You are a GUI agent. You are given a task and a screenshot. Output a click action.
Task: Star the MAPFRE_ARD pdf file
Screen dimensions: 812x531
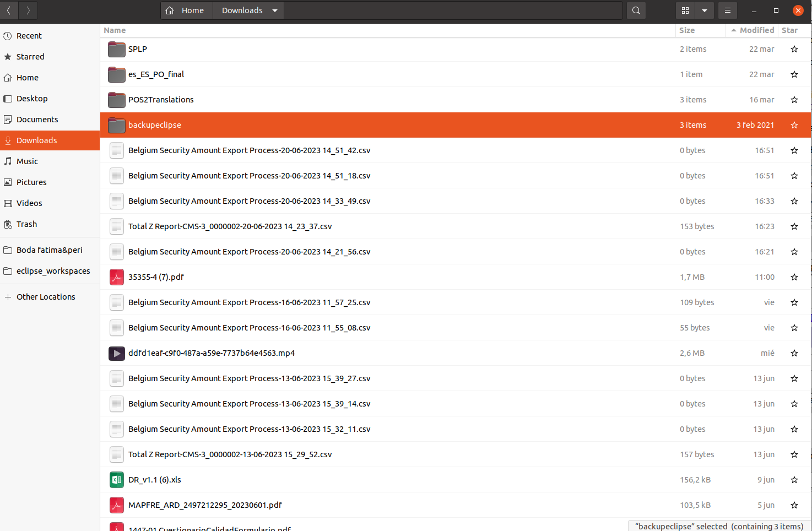[794, 505]
